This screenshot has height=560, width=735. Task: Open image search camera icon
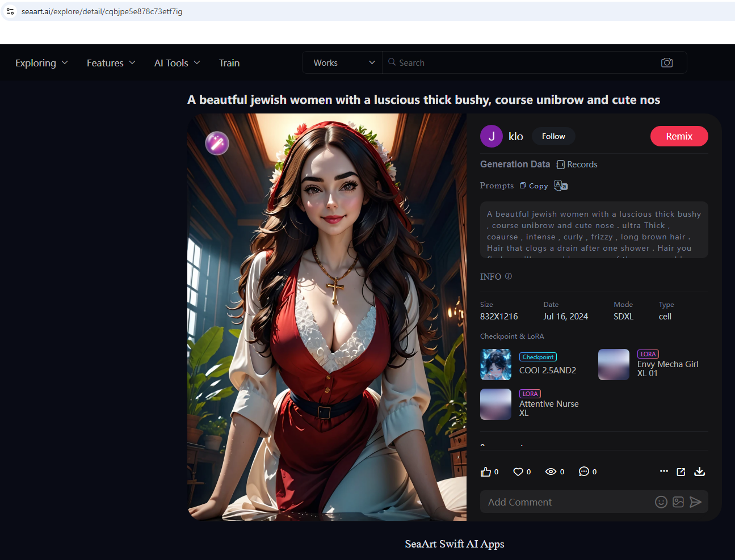[x=667, y=62]
